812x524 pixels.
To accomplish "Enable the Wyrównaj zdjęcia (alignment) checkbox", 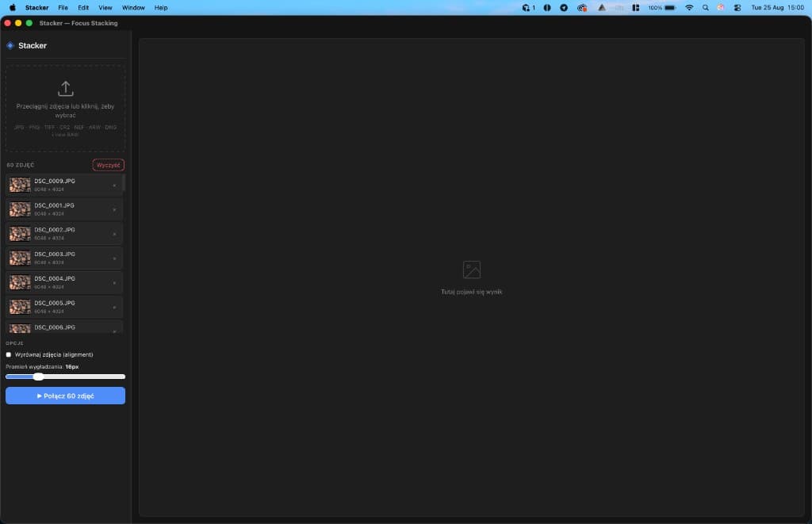I will click(x=8, y=354).
